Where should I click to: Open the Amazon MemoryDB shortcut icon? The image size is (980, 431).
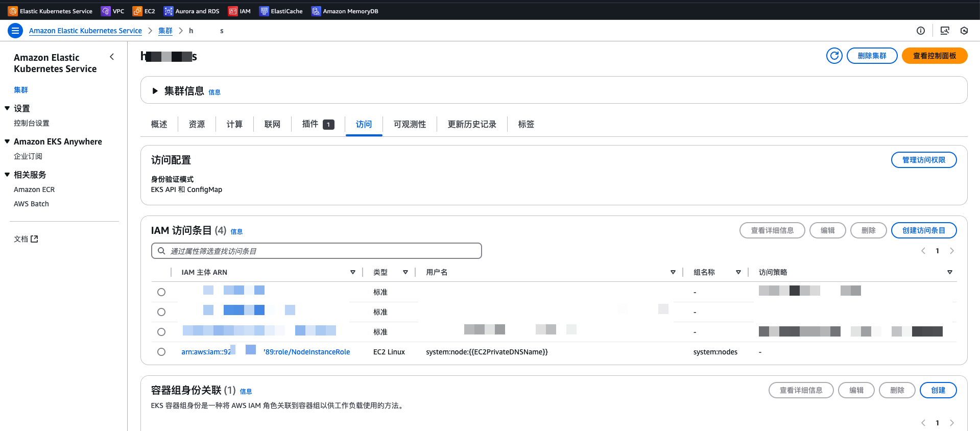pos(316,11)
